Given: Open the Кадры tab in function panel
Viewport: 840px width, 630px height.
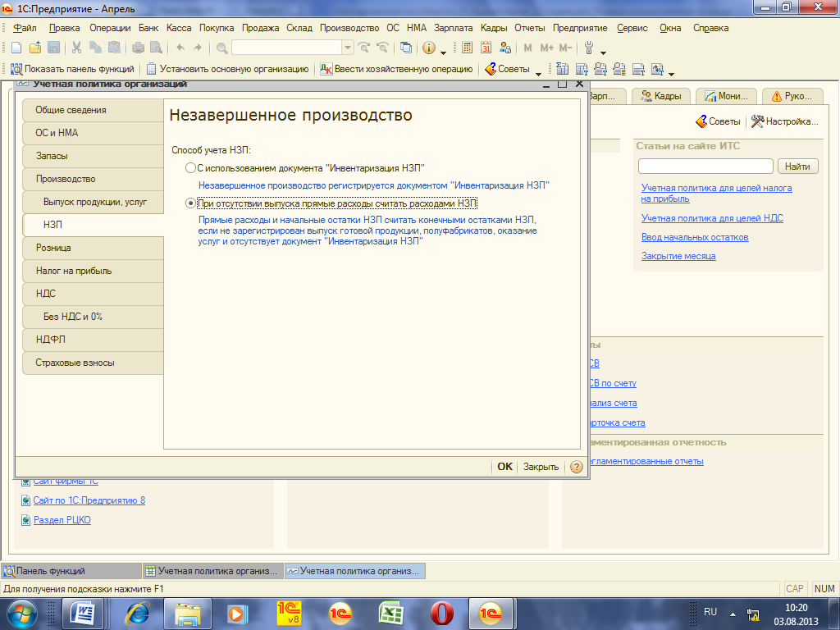Looking at the screenshot, I should (661, 96).
